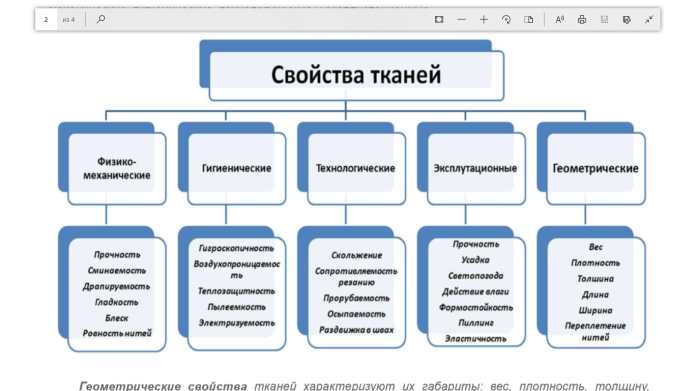The width and height of the screenshot is (695, 391).
Task: Rotate the document with rotate icon
Action: click(x=506, y=20)
